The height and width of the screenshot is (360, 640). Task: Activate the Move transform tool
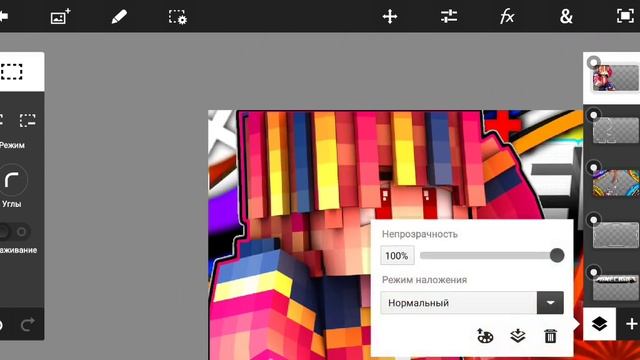pos(390,17)
